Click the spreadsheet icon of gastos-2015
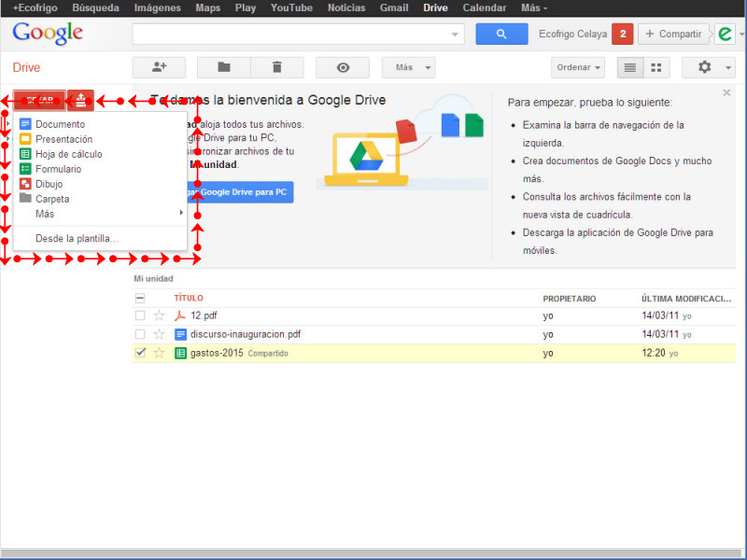This screenshot has width=747, height=560. tap(180, 354)
